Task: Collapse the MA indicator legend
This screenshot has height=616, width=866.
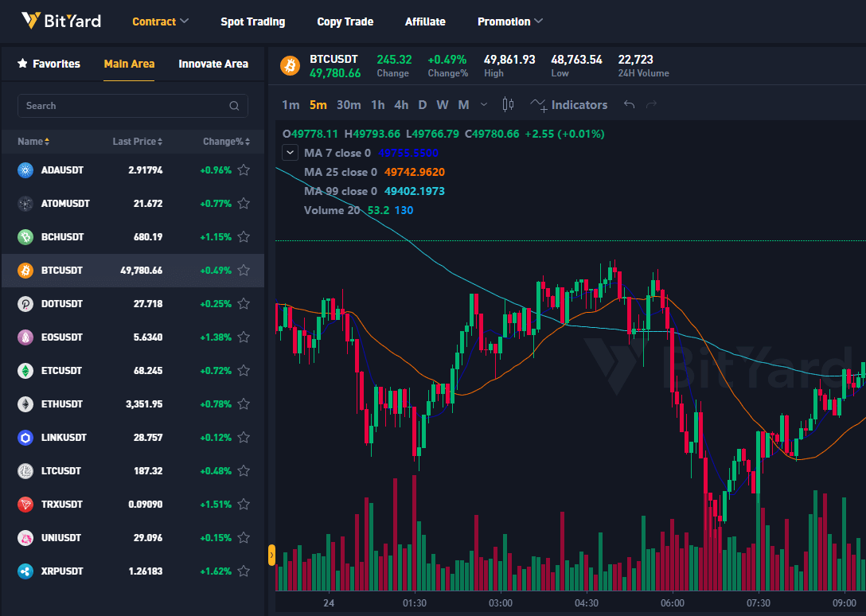Action: tap(290, 153)
